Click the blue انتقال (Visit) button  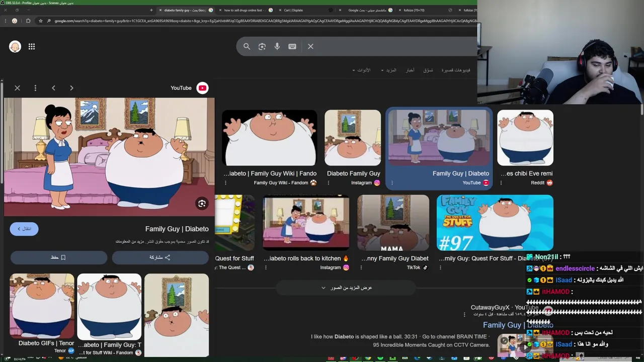[x=24, y=229]
